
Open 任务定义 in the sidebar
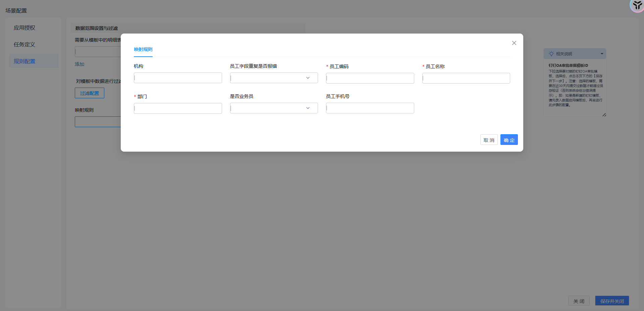click(x=24, y=45)
